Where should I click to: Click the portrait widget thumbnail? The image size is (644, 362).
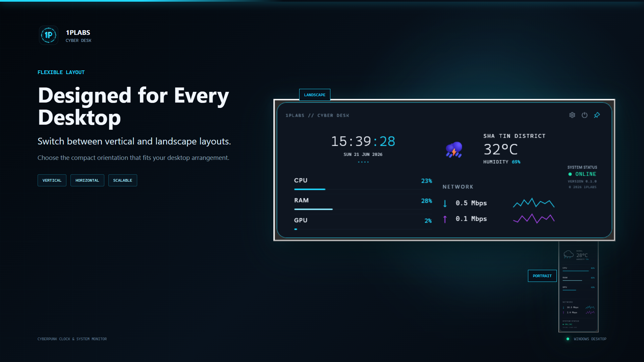click(x=579, y=287)
